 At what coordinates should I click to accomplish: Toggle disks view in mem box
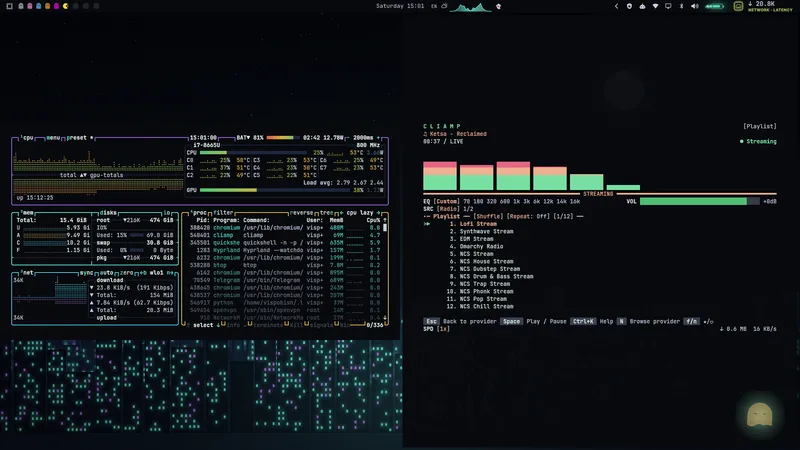coord(108,213)
